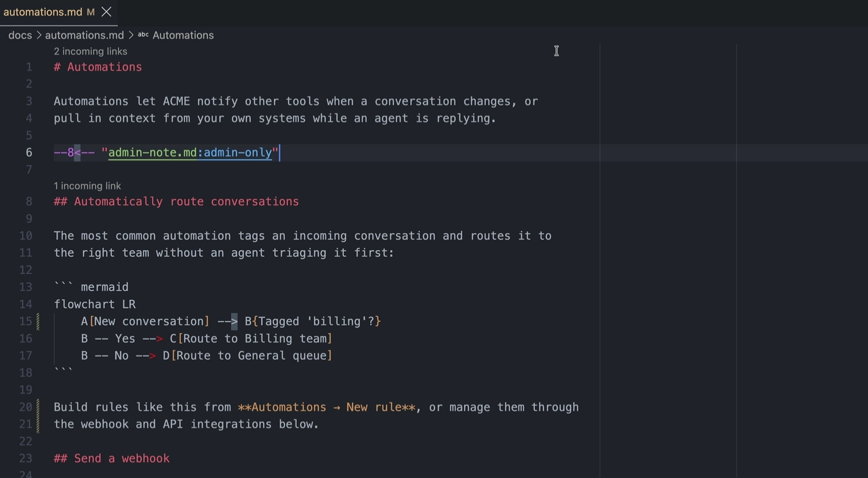Click the "## Automatically route conversations" heading

tap(176, 201)
